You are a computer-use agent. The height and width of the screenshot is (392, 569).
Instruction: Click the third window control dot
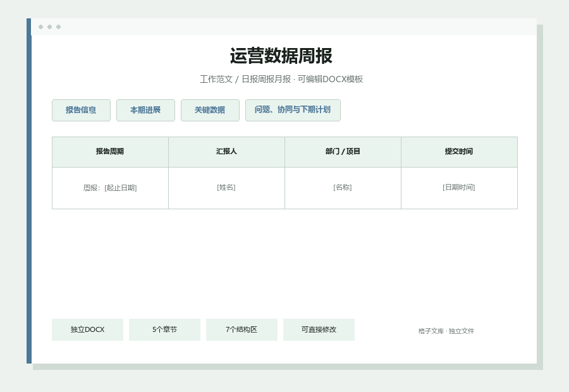[x=58, y=27]
